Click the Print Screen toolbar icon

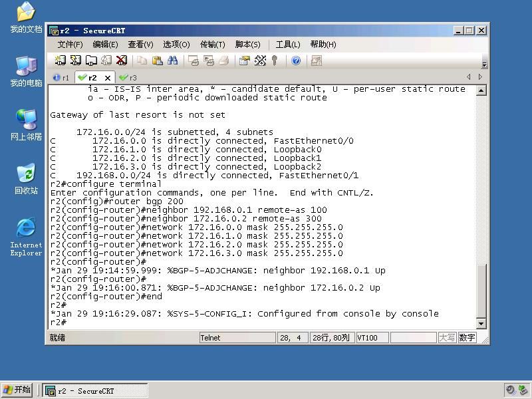[194, 61]
